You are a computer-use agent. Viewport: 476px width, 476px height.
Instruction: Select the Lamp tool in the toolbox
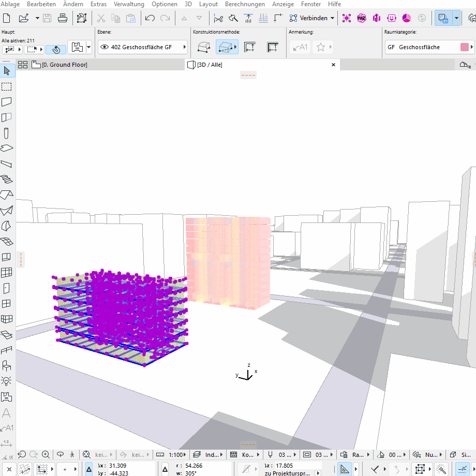point(7,381)
